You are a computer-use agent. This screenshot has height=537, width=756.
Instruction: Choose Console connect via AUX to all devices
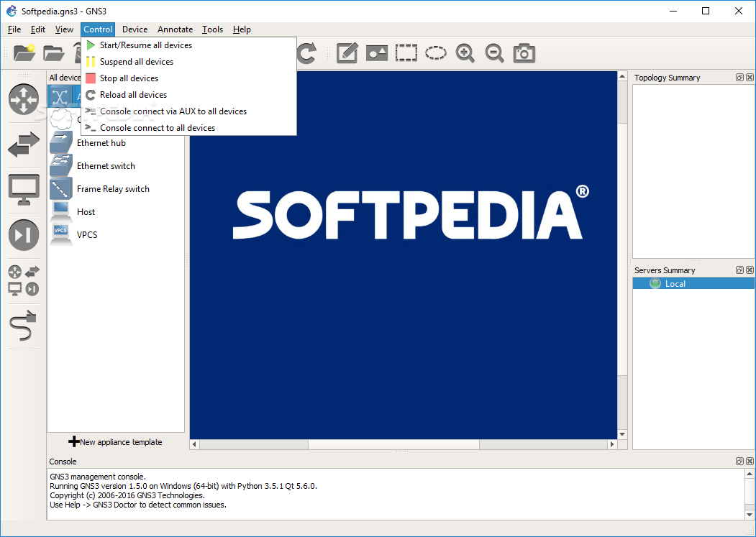pos(188,111)
